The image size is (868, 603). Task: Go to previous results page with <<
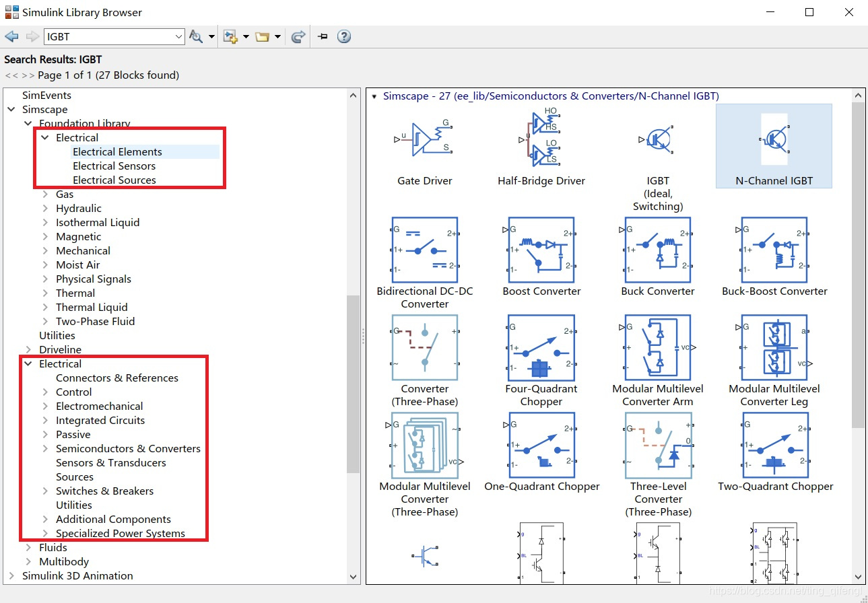(x=11, y=75)
